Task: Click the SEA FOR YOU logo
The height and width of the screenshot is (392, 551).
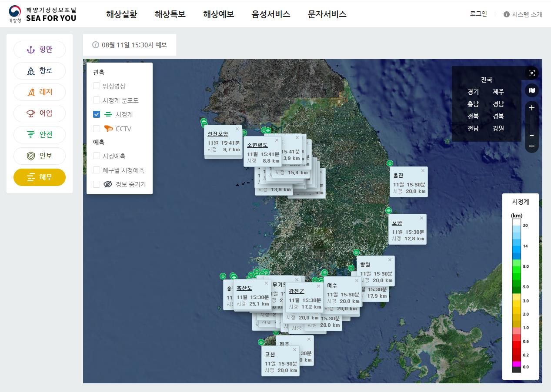Action: click(x=42, y=14)
